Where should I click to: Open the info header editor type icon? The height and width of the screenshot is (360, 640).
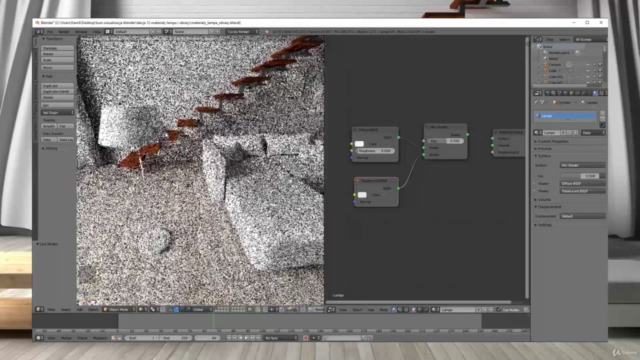tap(40, 31)
